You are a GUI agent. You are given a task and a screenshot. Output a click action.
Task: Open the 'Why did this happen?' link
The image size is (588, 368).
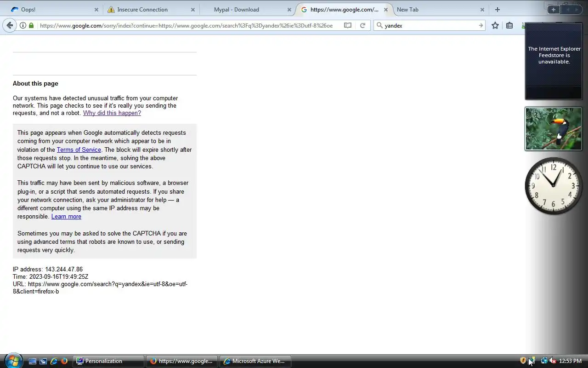(112, 113)
